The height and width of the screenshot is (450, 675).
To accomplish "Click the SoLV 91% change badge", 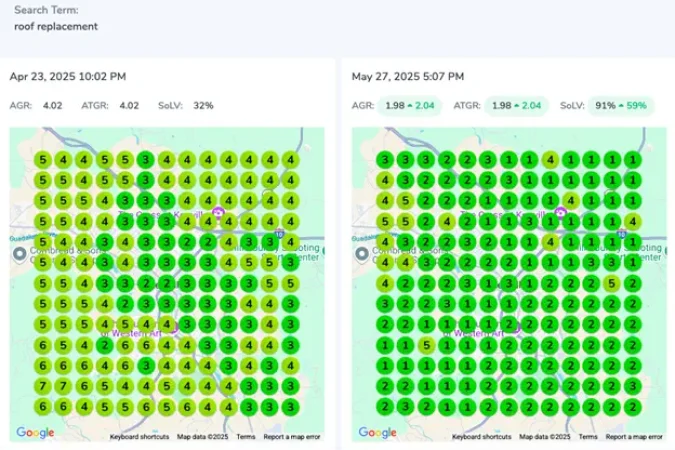I will click(x=620, y=105).
